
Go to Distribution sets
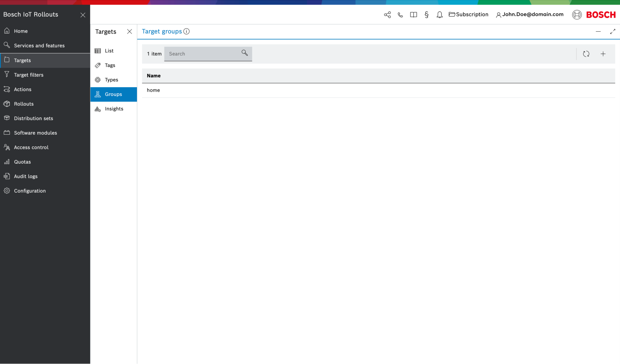pos(45,118)
